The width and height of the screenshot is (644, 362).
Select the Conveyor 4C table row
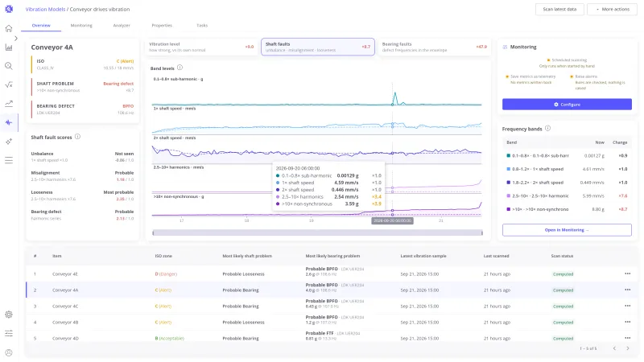click(x=332, y=306)
